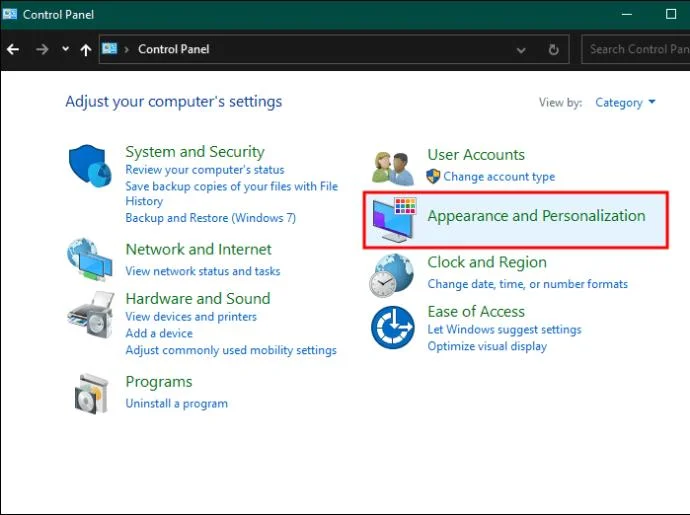The image size is (690, 515).
Task: Click Control Panel text in address bar
Action: 174,49
